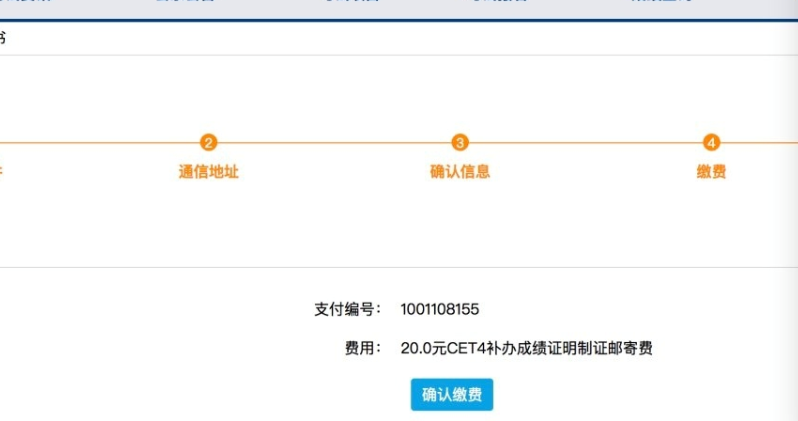Click the step 4 circle icon
Image resolution: width=798 pixels, height=421 pixels.
[x=711, y=143]
